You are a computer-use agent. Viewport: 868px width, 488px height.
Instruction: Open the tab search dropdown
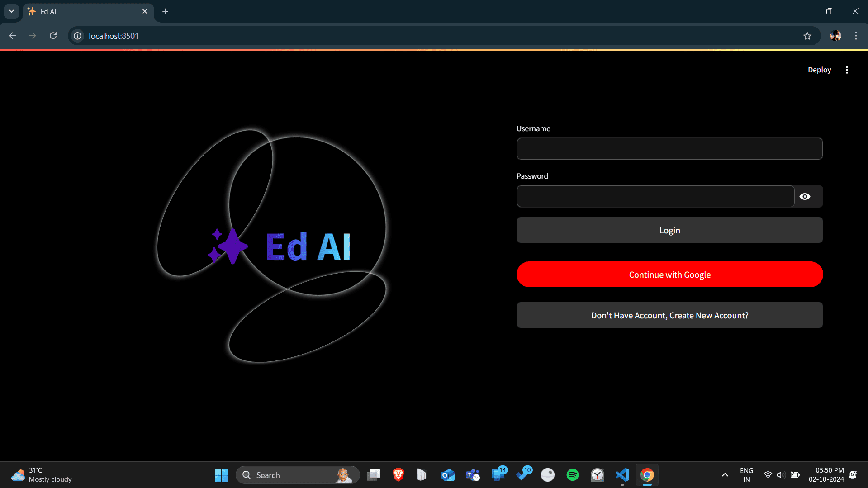coord(11,11)
